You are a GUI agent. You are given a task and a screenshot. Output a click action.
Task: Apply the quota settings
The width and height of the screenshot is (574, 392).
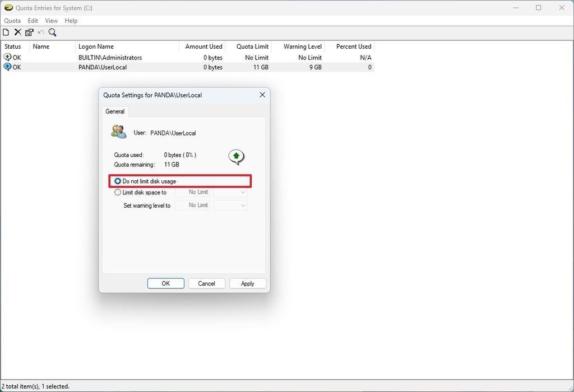(x=247, y=283)
